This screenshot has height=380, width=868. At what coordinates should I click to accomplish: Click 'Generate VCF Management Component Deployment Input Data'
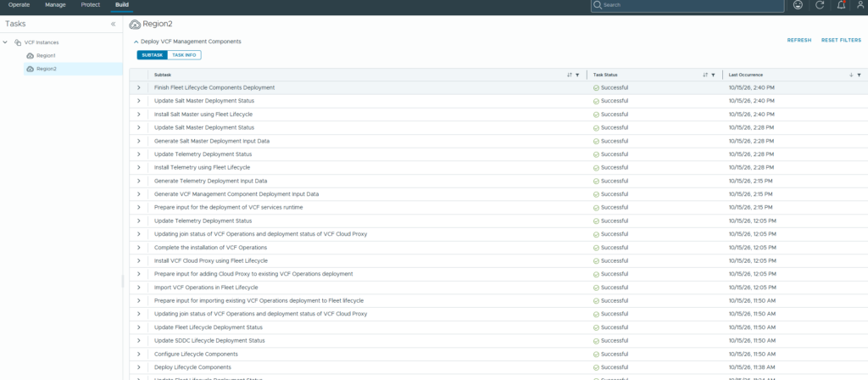[x=236, y=194]
